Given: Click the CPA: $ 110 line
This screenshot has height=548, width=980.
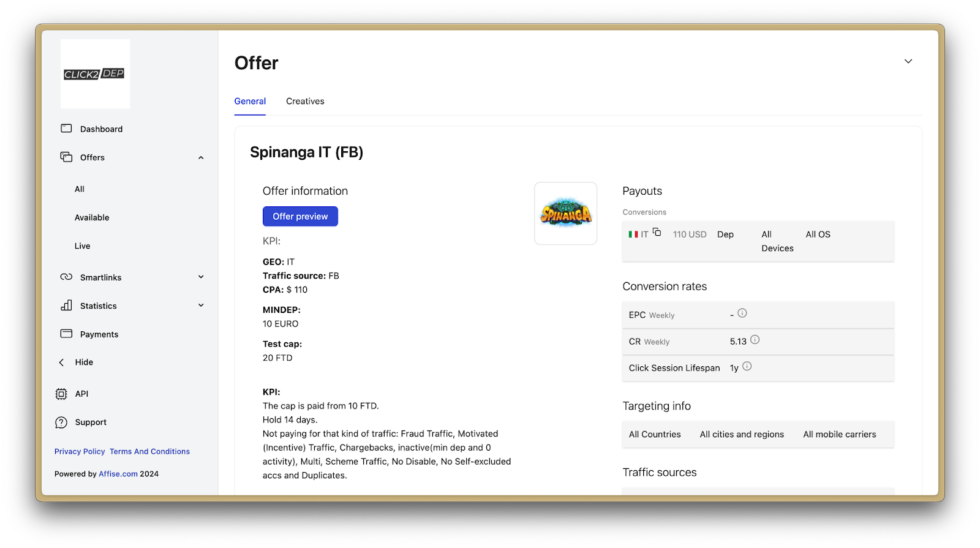Looking at the screenshot, I should coord(285,290).
